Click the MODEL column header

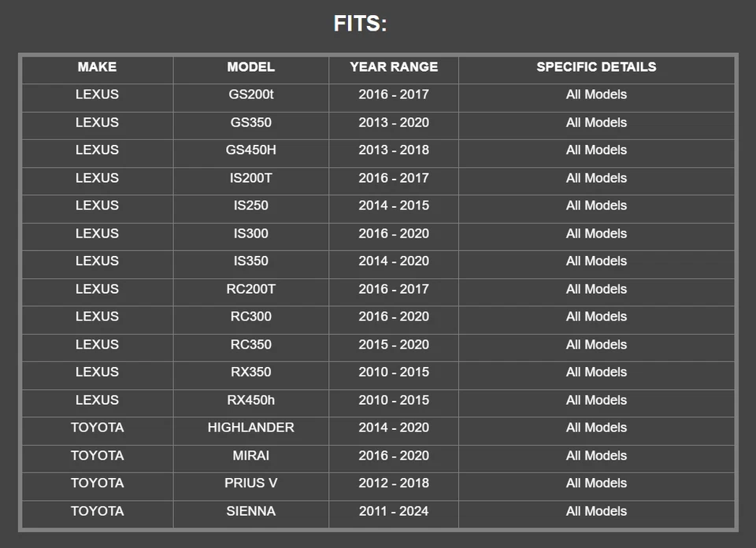click(x=250, y=67)
